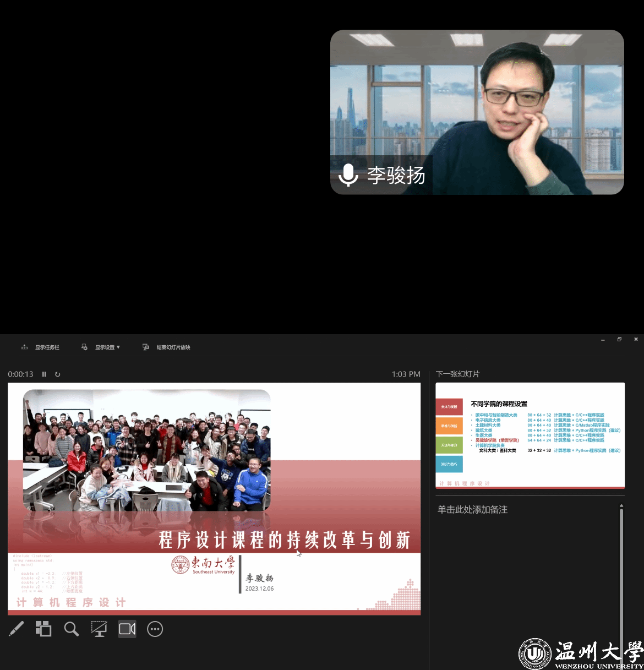Screen dimensions: 644x670
Task: Restart the slide timer
Action: pos(58,374)
